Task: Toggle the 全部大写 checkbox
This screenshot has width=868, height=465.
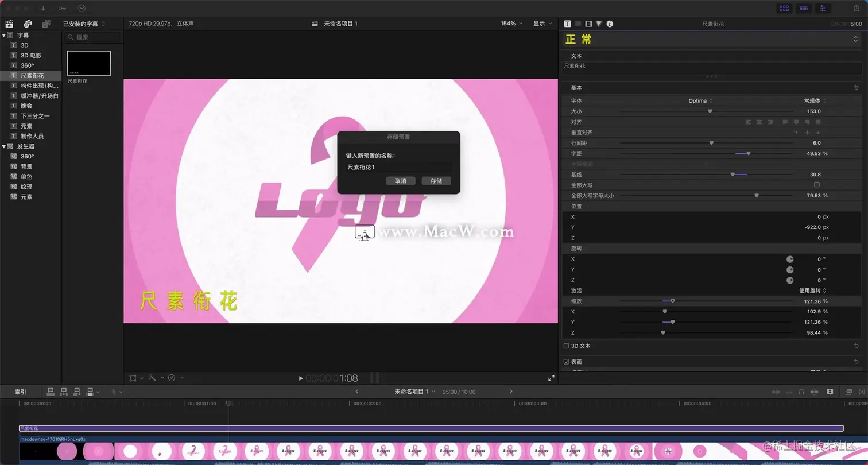Action: pyautogui.click(x=817, y=185)
